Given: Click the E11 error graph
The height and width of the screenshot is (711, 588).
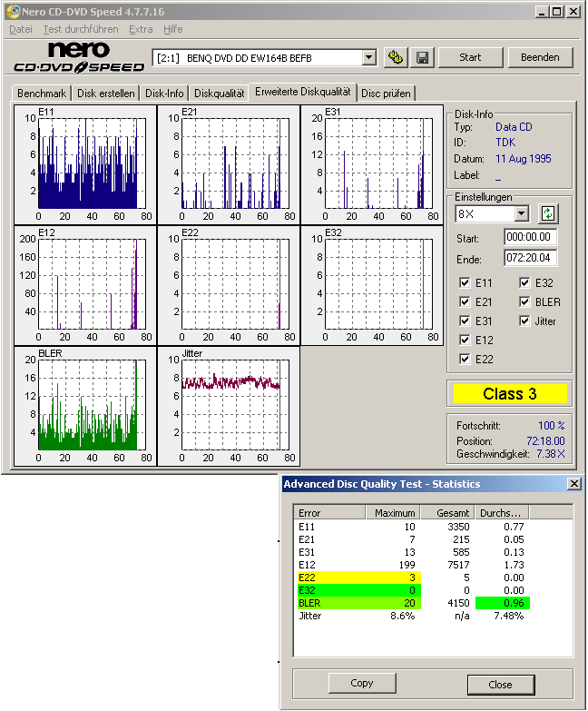Looking at the screenshot, I should 85,165.
